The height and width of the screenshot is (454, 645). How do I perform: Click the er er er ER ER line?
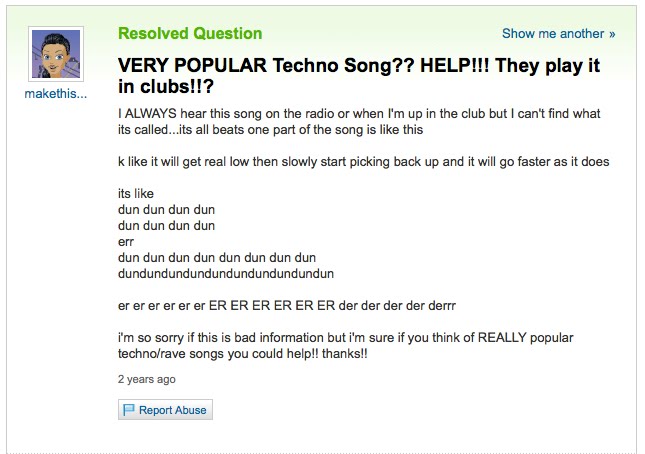coord(292,304)
